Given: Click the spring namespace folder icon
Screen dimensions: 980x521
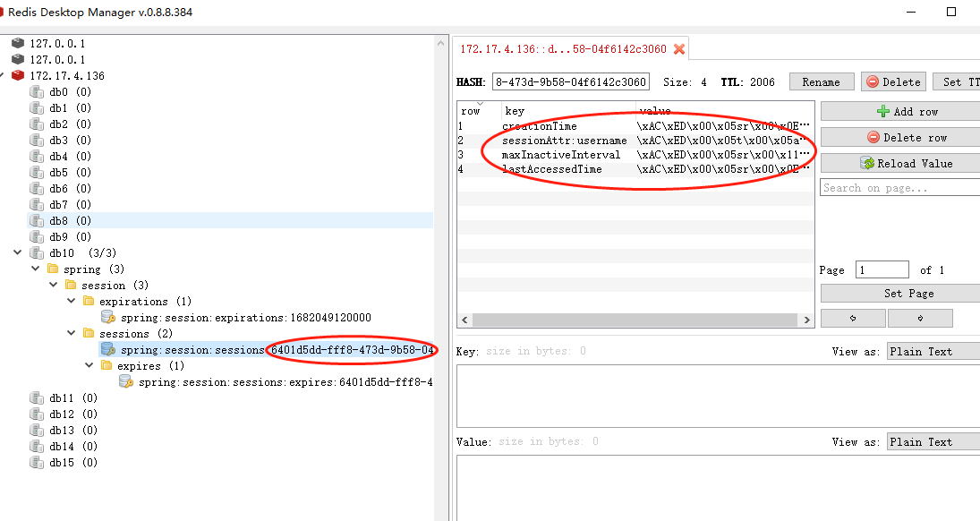Looking at the screenshot, I should pos(53,269).
